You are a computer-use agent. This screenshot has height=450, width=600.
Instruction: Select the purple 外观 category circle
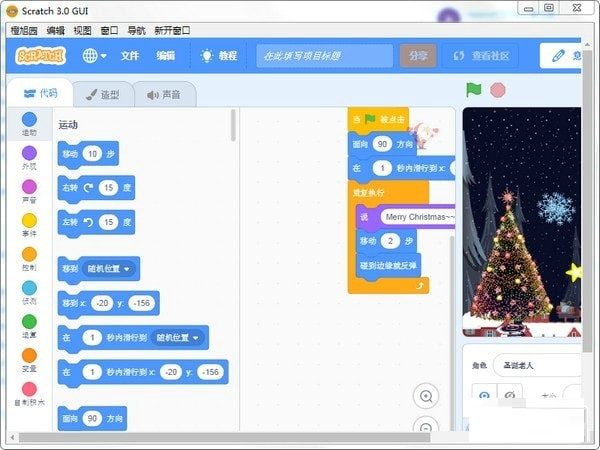click(x=29, y=153)
